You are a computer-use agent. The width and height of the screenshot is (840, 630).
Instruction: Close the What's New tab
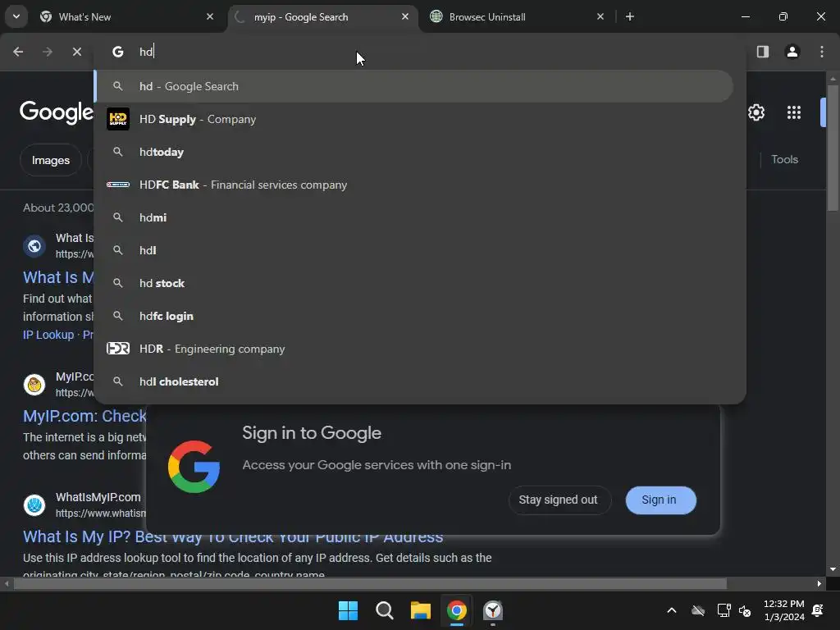(x=210, y=16)
